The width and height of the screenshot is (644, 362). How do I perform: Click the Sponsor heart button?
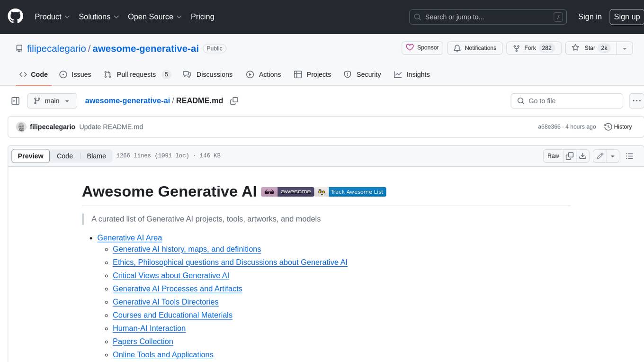[422, 48]
